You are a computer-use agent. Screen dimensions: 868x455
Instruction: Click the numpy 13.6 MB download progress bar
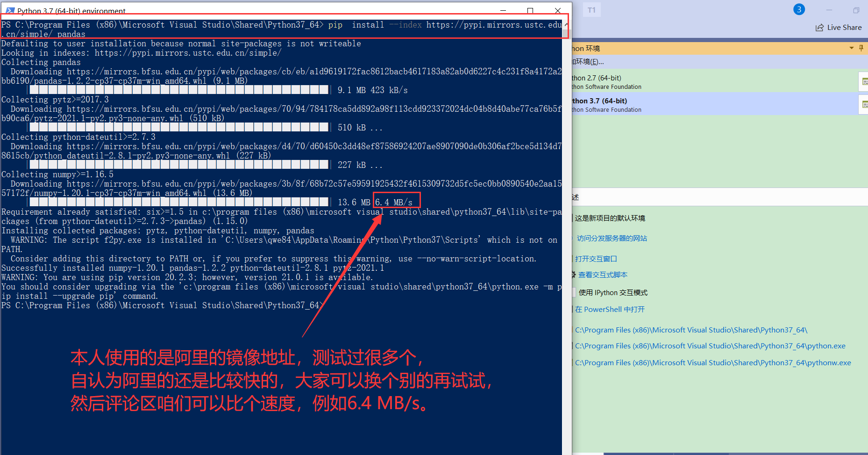click(x=179, y=202)
